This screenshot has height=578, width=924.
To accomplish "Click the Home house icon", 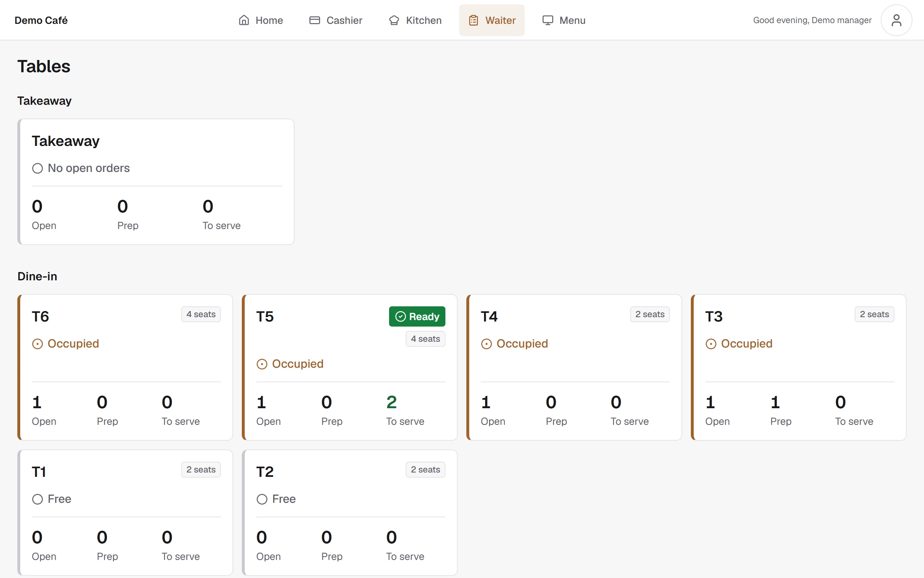I will [244, 20].
